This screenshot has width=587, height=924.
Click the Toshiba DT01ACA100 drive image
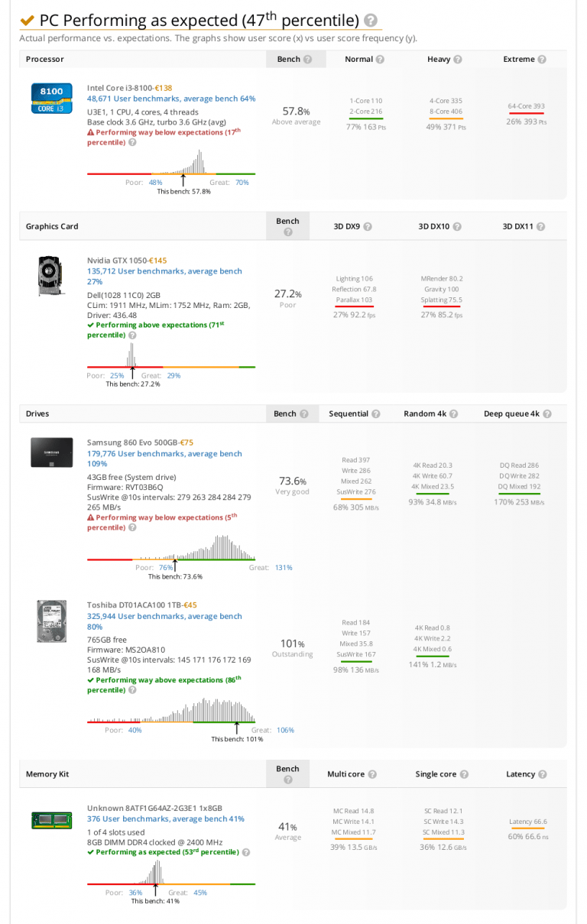coord(51,621)
